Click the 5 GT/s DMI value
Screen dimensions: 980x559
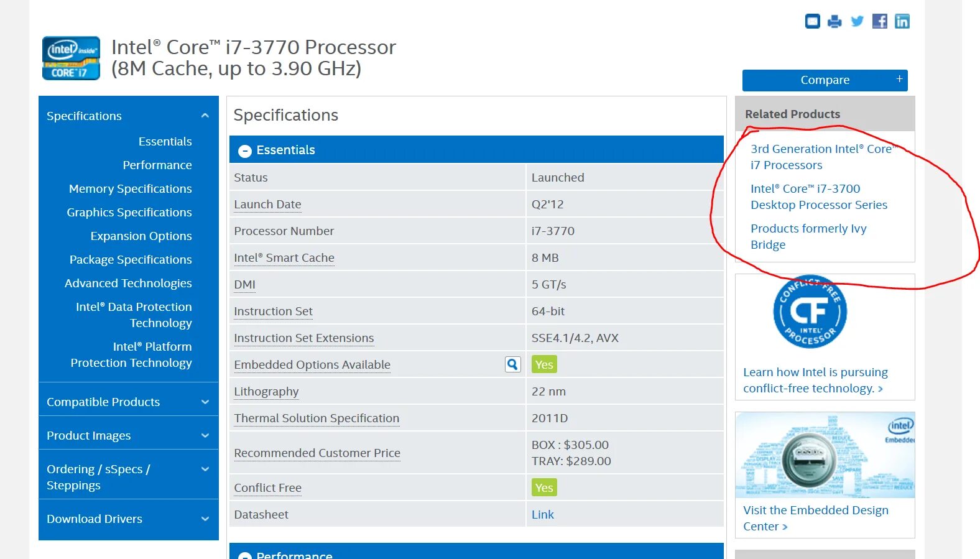[548, 285]
